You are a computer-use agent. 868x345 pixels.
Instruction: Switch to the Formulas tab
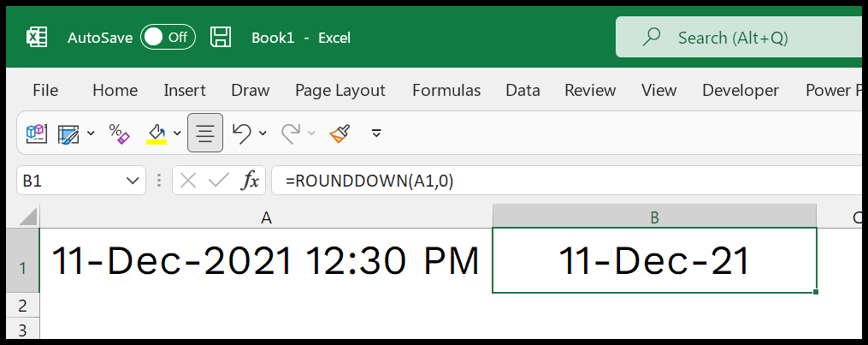coord(446,90)
